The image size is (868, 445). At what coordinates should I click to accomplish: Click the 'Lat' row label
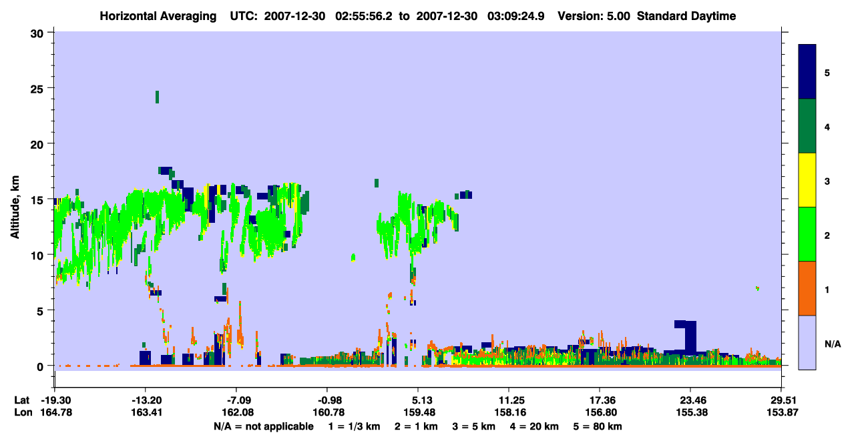(x=22, y=400)
